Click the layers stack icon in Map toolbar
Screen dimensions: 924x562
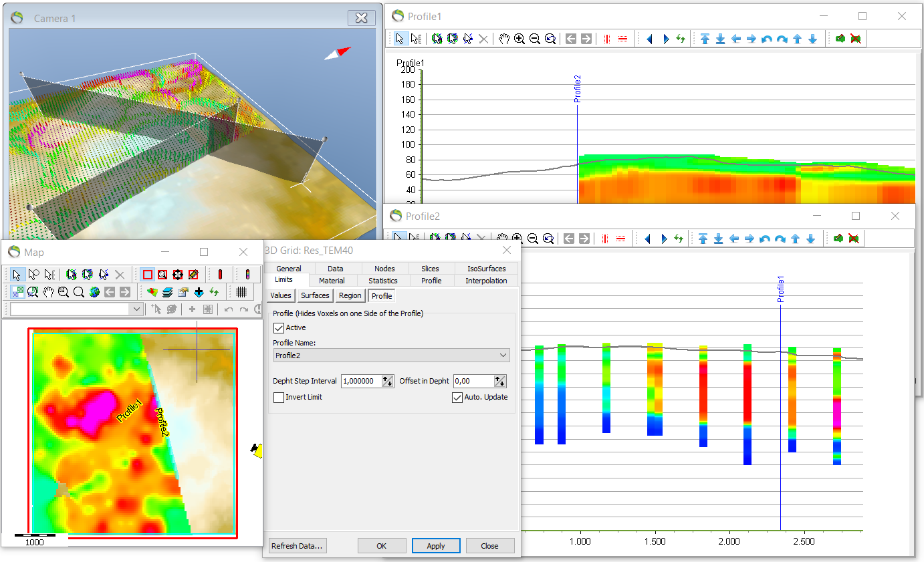click(x=168, y=291)
